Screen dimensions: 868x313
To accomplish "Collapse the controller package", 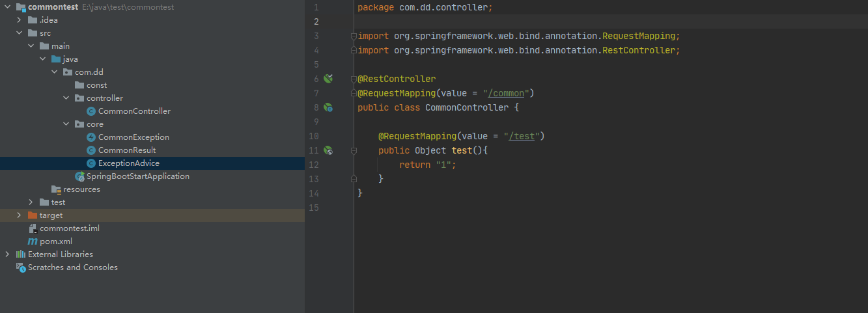I will click(66, 98).
